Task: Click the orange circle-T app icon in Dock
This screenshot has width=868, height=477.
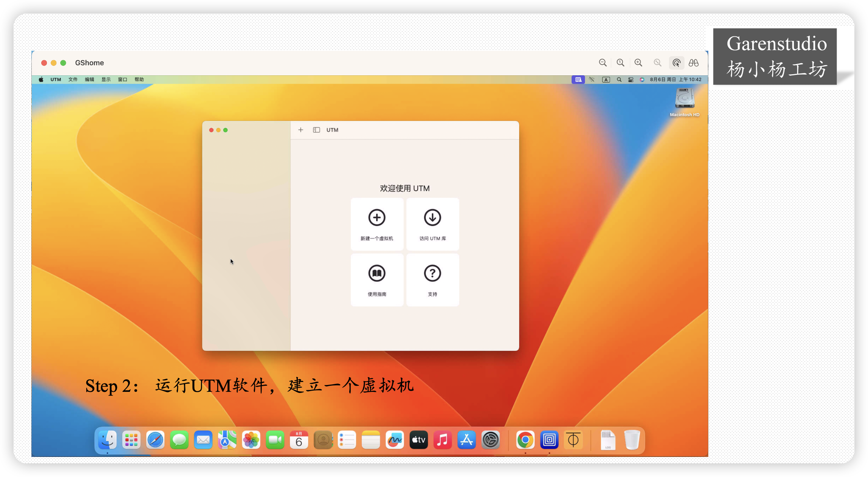Action: [x=573, y=440]
